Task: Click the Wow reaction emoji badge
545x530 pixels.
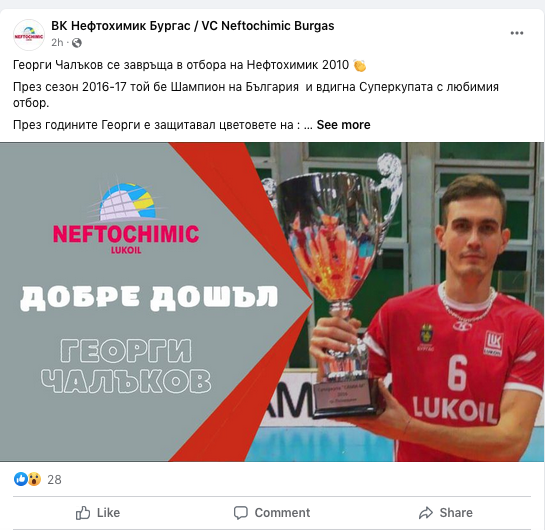Action: (x=34, y=479)
